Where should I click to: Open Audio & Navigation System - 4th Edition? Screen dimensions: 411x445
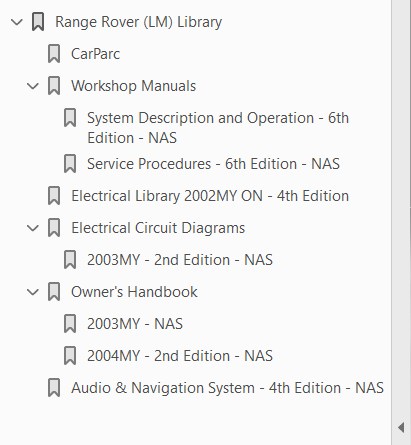point(227,388)
